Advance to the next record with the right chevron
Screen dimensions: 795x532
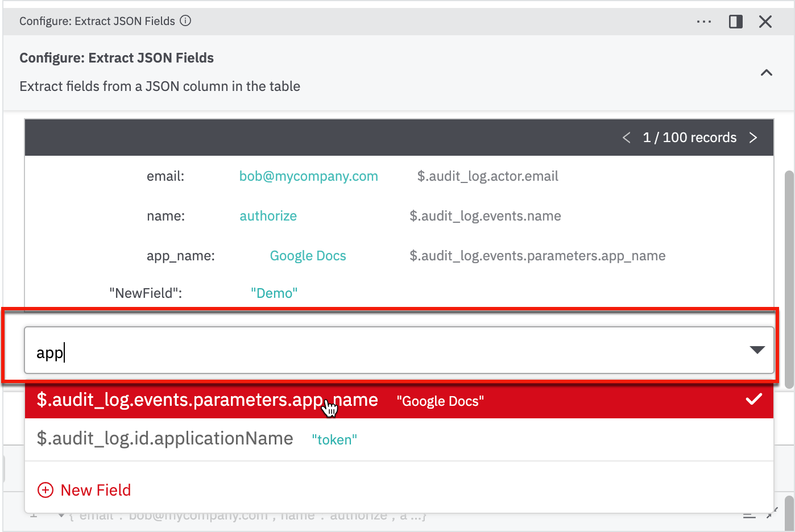753,138
